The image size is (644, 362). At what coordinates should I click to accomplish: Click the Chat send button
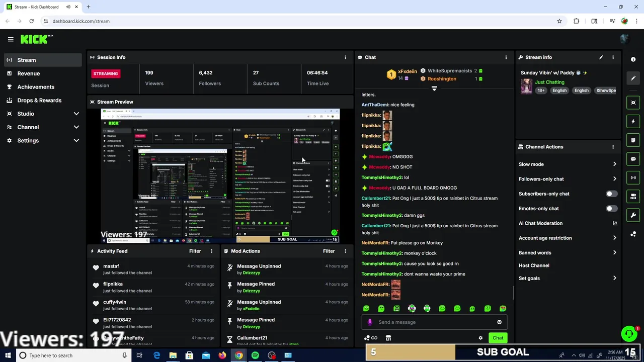pyautogui.click(x=498, y=338)
